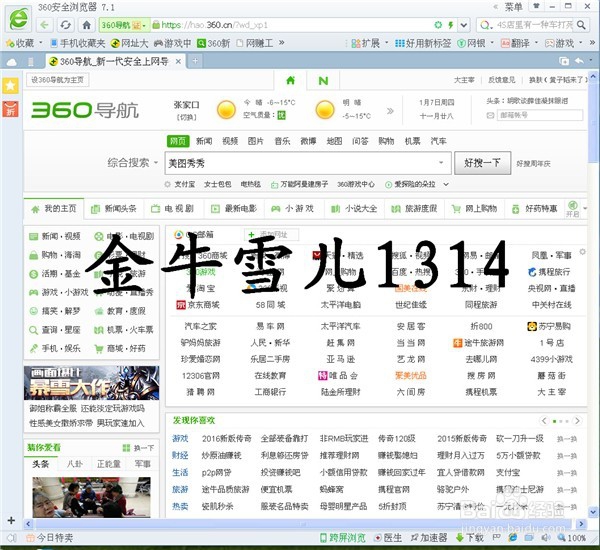Viewport: 600px width, 550px height.
Task: Click the 好搜一下 search button
Action: [x=482, y=163]
